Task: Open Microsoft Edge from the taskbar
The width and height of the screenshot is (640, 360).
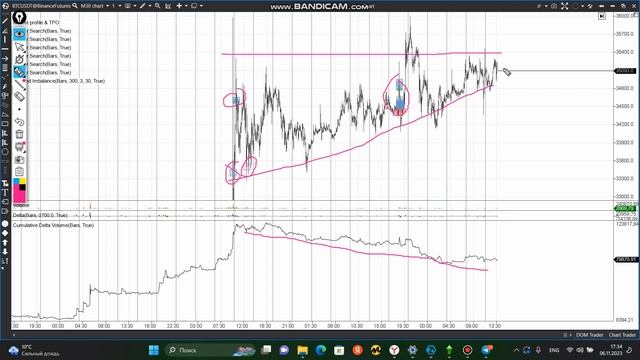Action: click(321, 350)
